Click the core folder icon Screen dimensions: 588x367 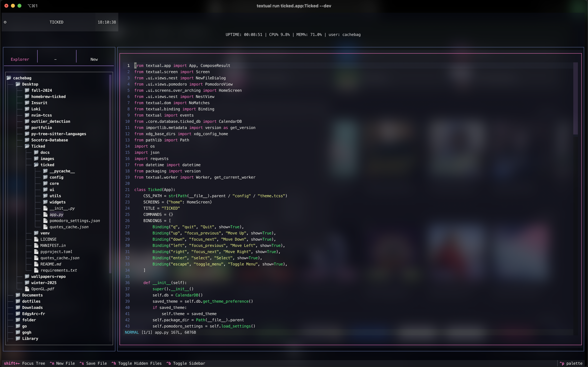coord(45,183)
